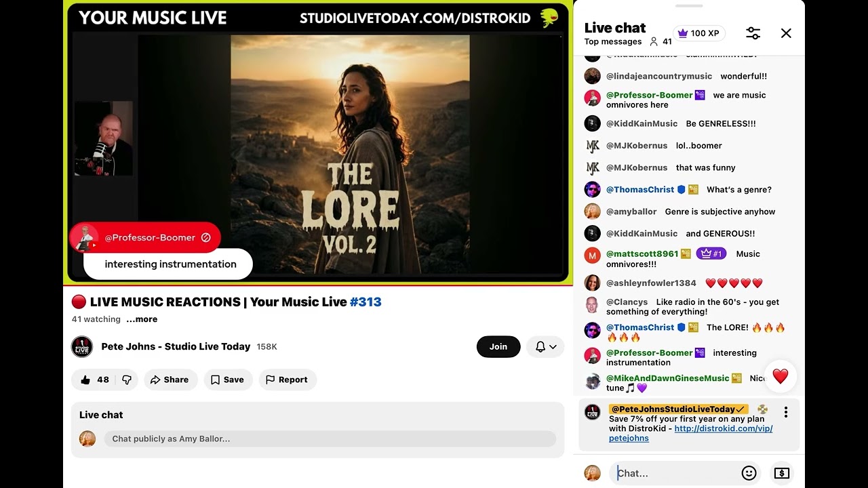
Task: Click the 'wonderful!!' chat message
Action: pyautogui.click(x=744, y=76)
